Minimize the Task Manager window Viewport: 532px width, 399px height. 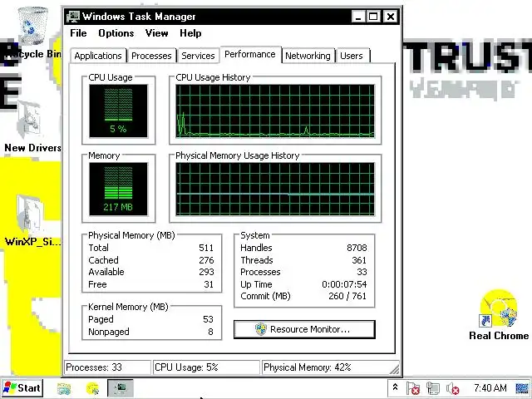click(358, 17)
